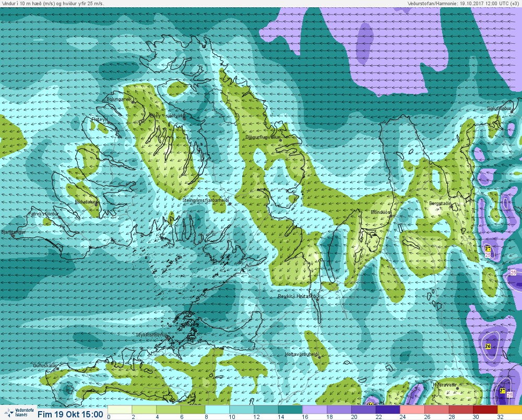This screenshot has height=420, width=522.
Task: Select the Patreksfjörður station label
Action: pyautogui.click(x=44, y=214)
